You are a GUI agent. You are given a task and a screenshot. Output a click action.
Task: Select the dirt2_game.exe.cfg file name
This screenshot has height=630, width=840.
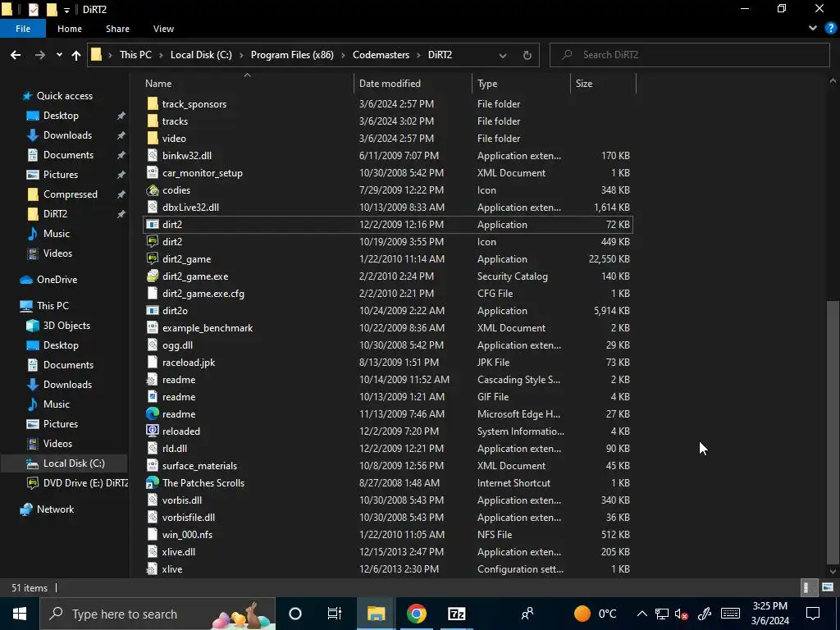[203, 294]
